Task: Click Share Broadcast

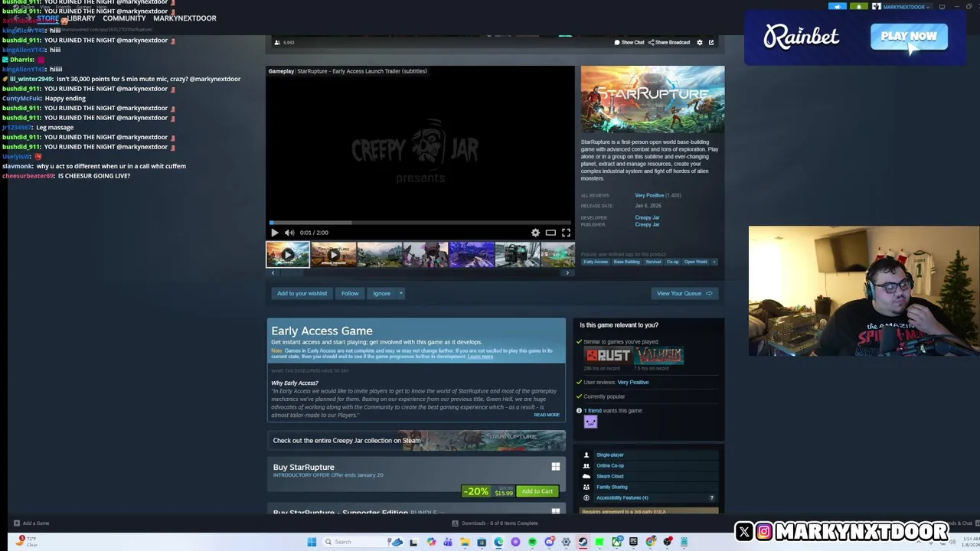Action: [669, 42]
